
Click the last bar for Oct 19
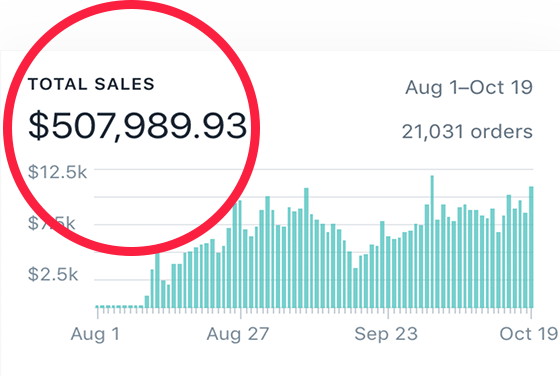pyautogui.click(x=531, y=247)
